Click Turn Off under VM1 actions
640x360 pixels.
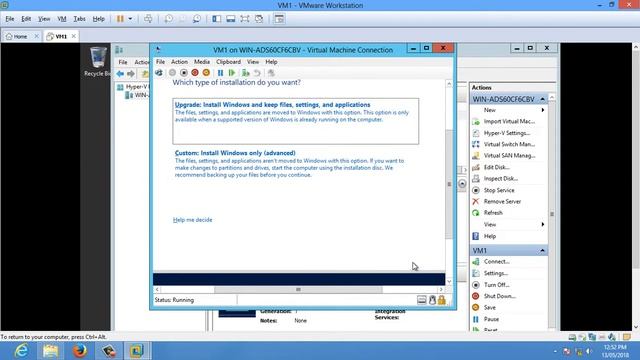(x=496, y=284)
